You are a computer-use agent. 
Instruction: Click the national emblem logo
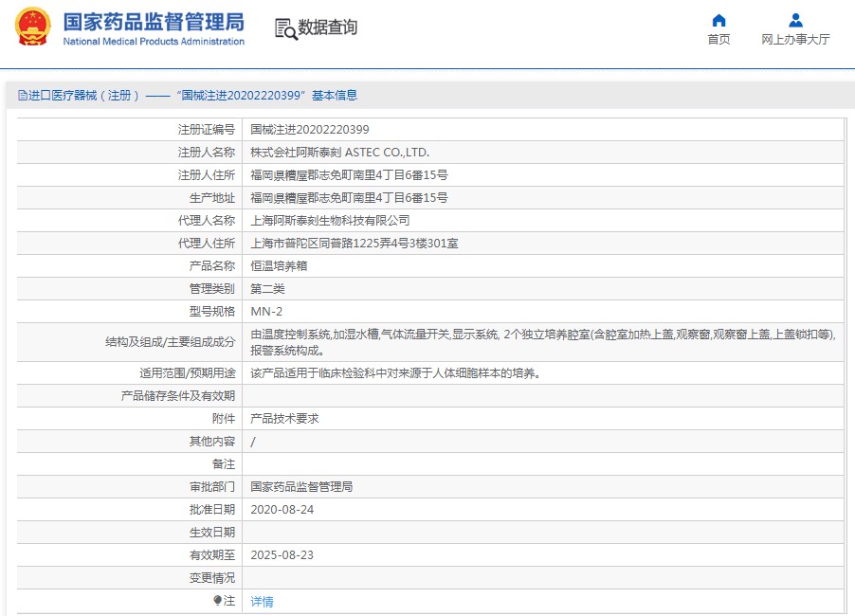pyautogui.click(x=33, y=27)
